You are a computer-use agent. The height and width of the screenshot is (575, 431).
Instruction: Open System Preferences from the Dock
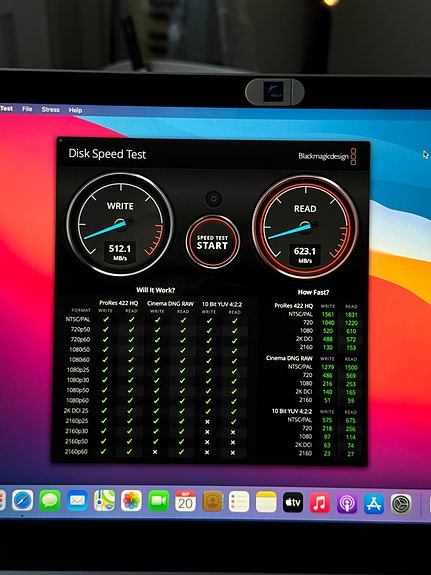[401, 503]
